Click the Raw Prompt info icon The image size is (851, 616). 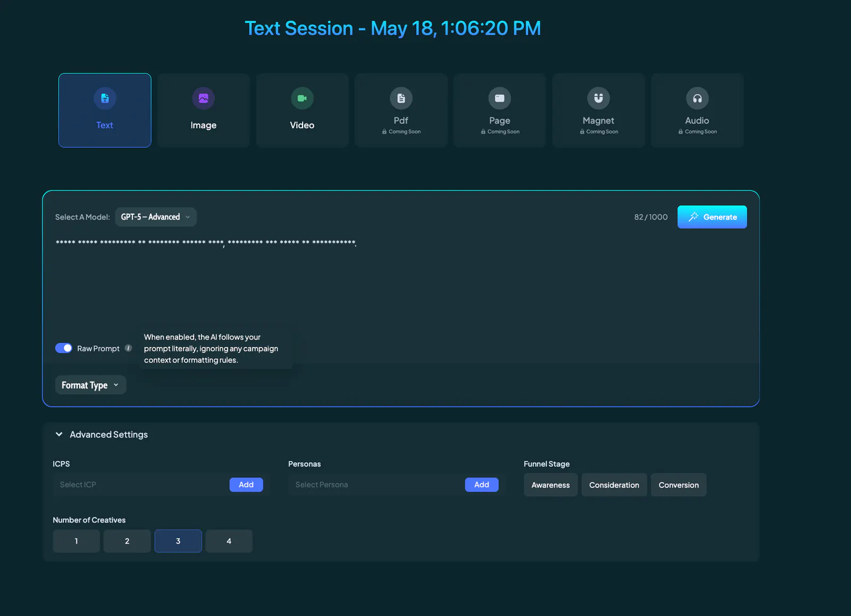[128, 348]
